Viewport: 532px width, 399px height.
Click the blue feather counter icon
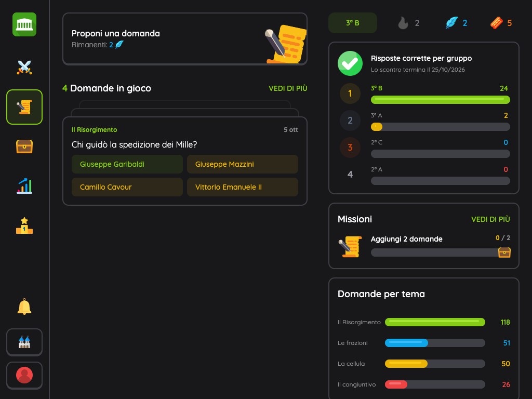pos(451,23)
